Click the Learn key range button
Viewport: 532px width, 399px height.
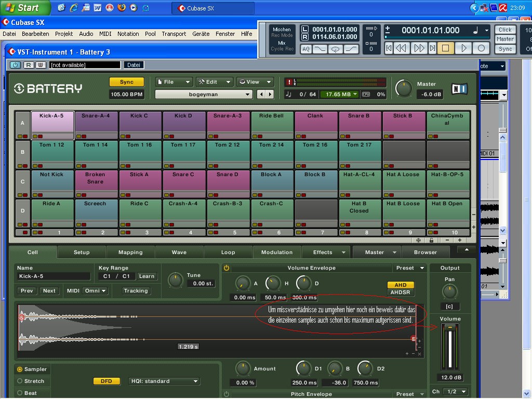point(147,276)
